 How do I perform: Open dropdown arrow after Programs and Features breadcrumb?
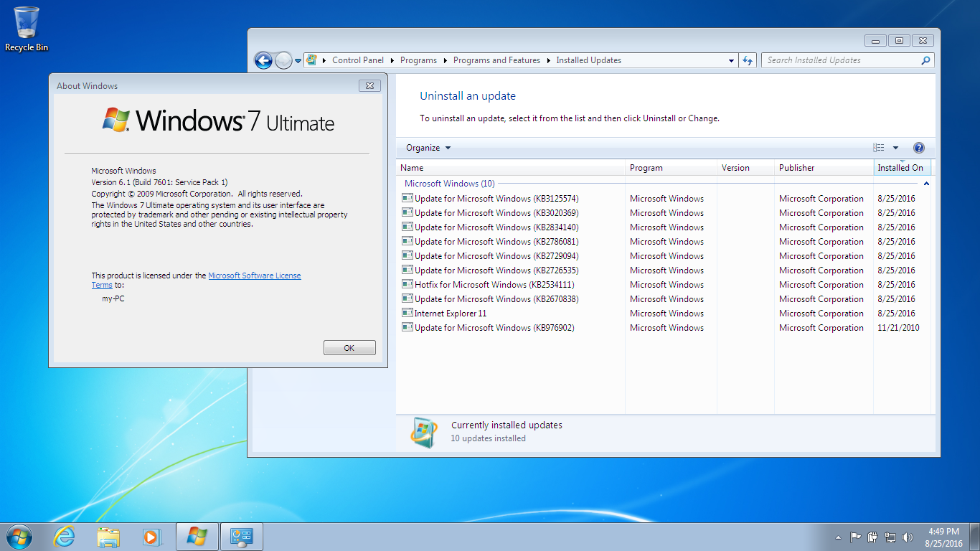(549, 60)
